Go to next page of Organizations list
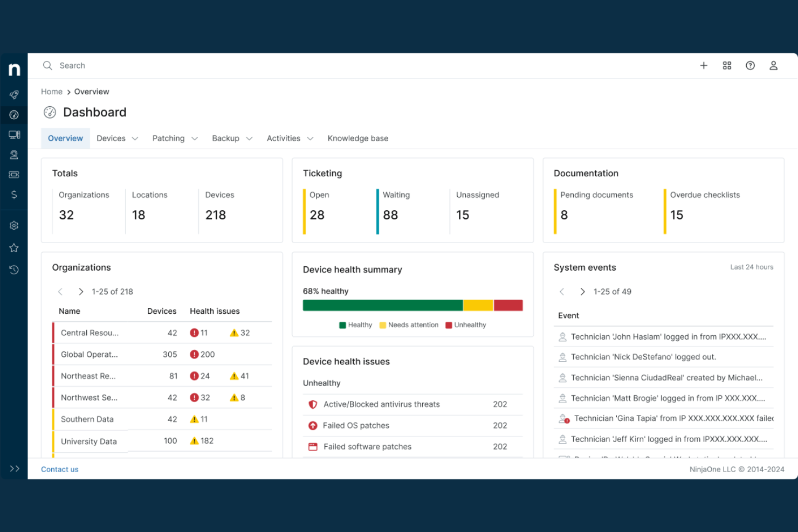Screen dimensions: 798x532 81,292
